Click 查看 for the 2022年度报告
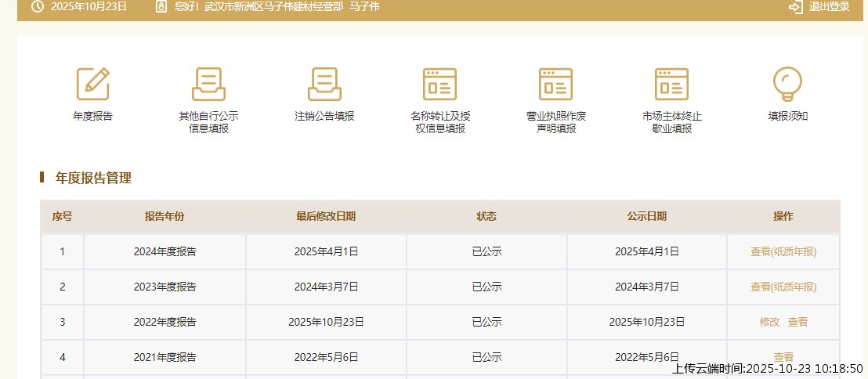Image resolution: width=868 pixels, height=379 pixels. (797, 322)
